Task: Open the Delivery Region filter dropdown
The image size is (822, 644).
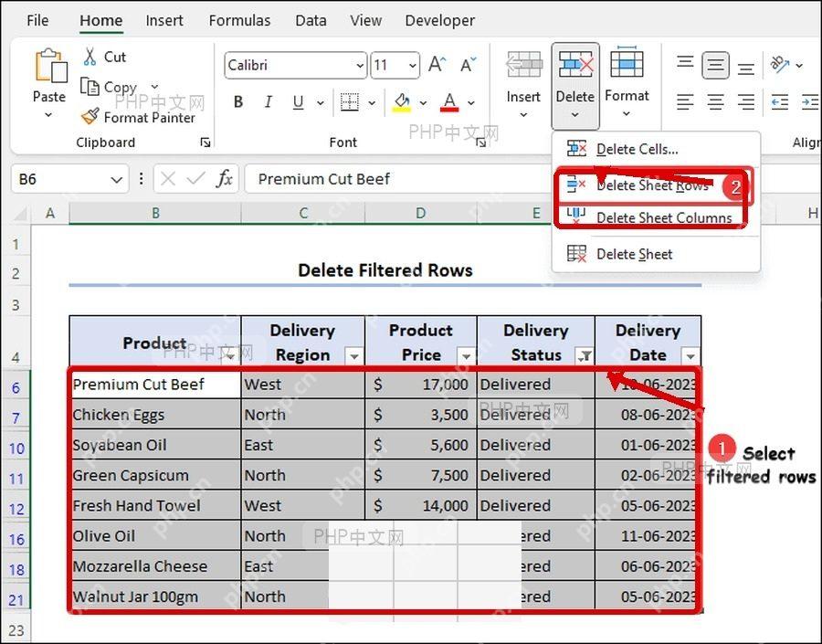Action: 354,356
